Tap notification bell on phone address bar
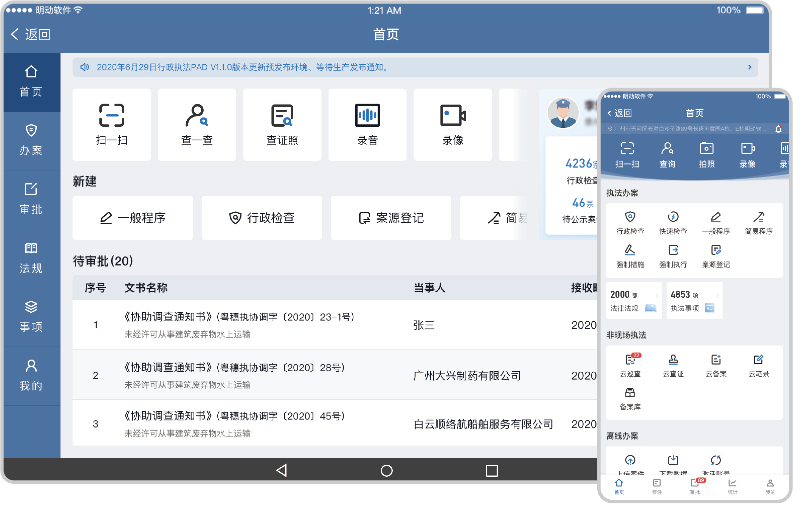The image size is (812, 522). pos(779,129)
